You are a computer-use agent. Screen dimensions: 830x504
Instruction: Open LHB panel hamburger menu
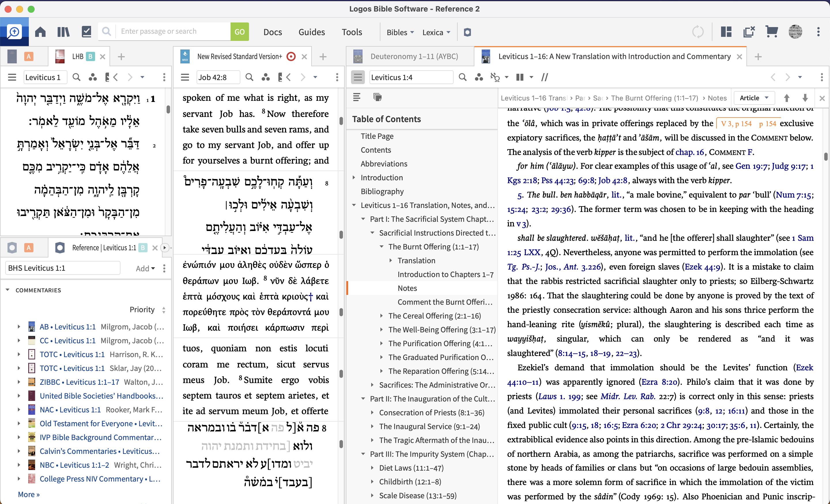[12, 77]
